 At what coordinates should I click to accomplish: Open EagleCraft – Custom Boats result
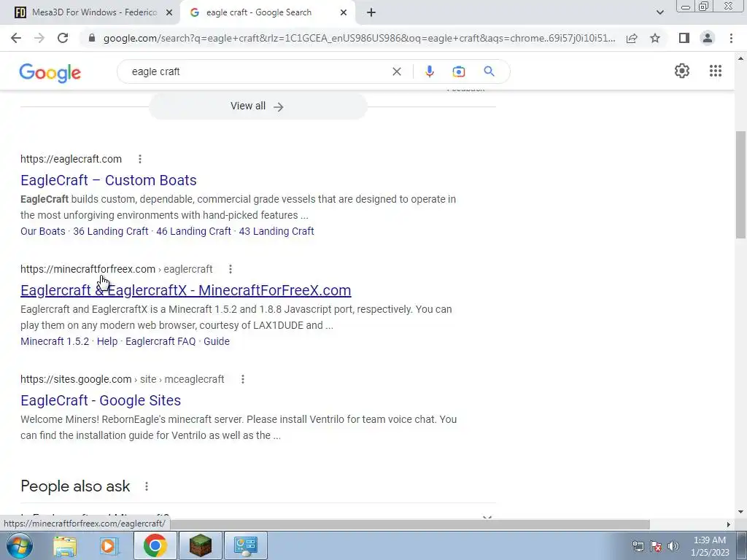(109, 180)
